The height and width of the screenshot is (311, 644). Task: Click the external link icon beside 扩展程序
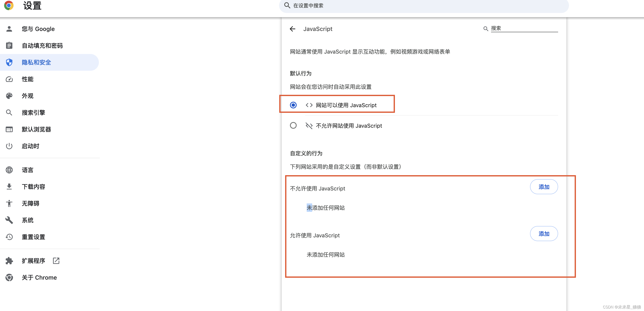pyautogui.click(x=56, y=261)
